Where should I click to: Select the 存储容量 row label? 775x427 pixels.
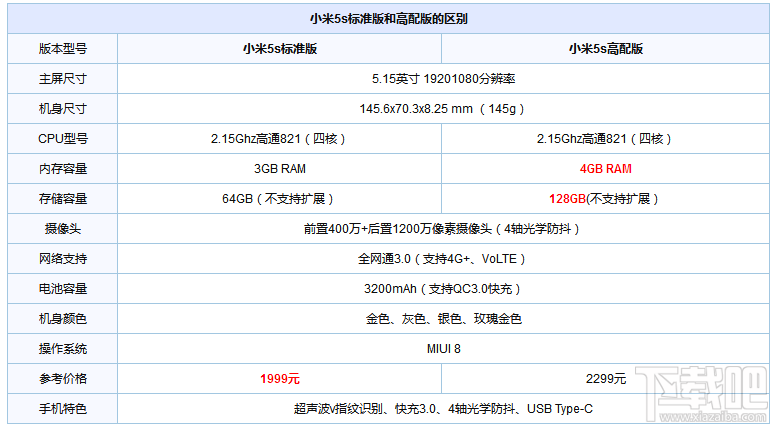pos(63,199)
